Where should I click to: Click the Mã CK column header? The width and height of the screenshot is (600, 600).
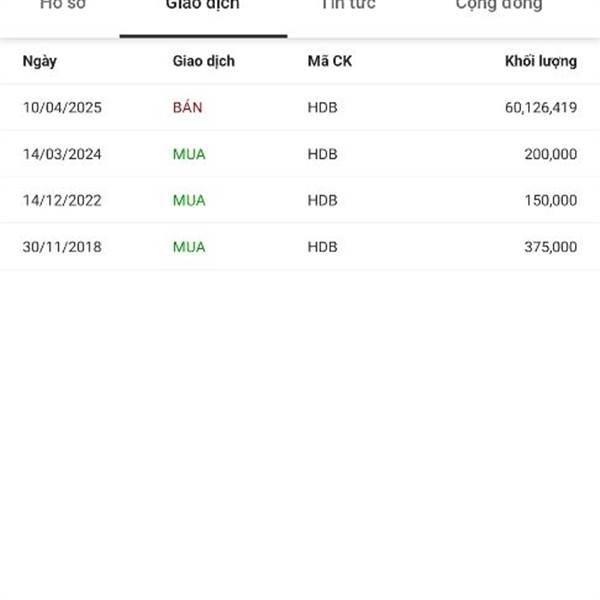pyautogui.click(x=330, y=61)
